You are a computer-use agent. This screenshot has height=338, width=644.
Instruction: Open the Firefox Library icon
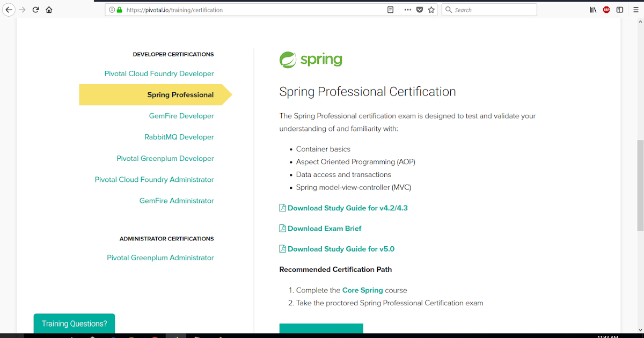pyautogui.click(x=592, y=9)
